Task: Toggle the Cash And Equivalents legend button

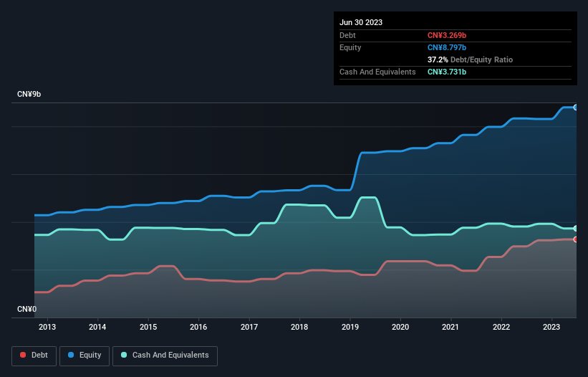Action: pos(165,355)
